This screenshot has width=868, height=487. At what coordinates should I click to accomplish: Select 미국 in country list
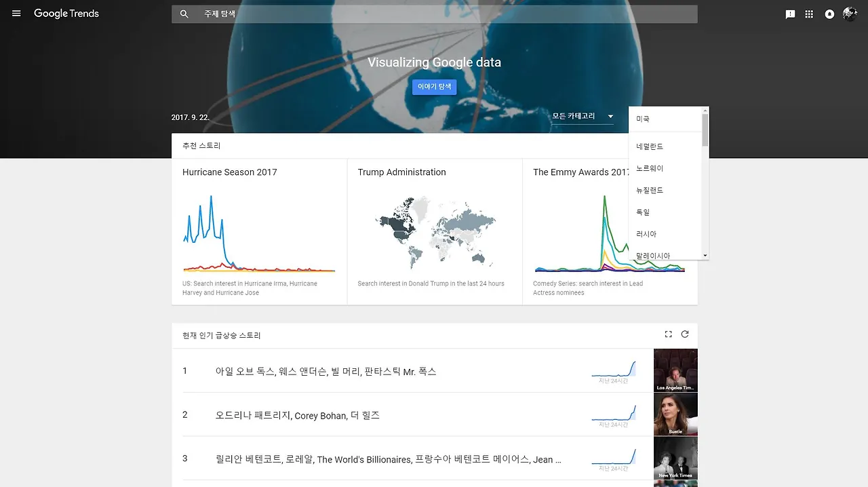[665, 119]
